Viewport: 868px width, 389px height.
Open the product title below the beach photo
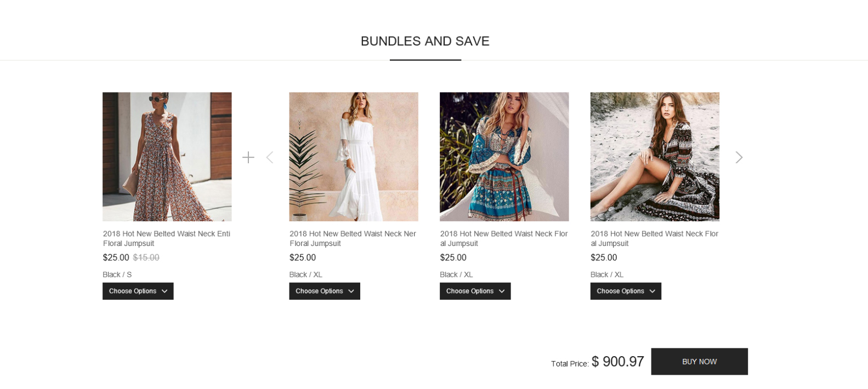(654, 238)
